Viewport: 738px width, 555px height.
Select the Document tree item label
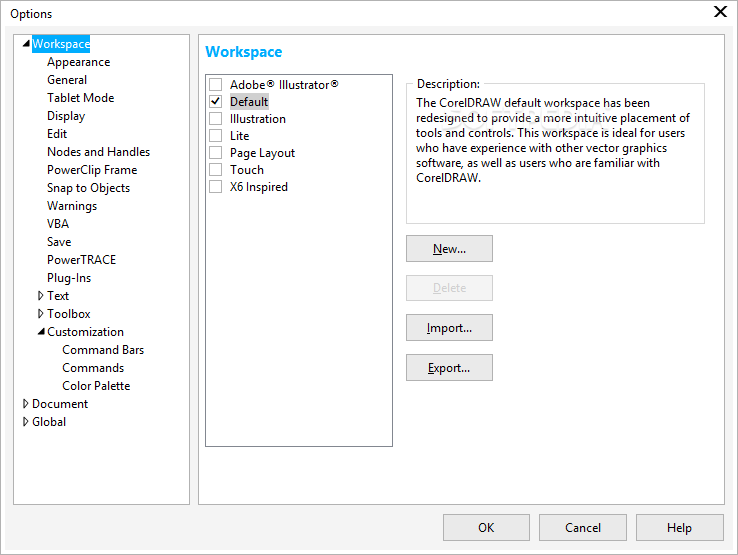[60, 404]
